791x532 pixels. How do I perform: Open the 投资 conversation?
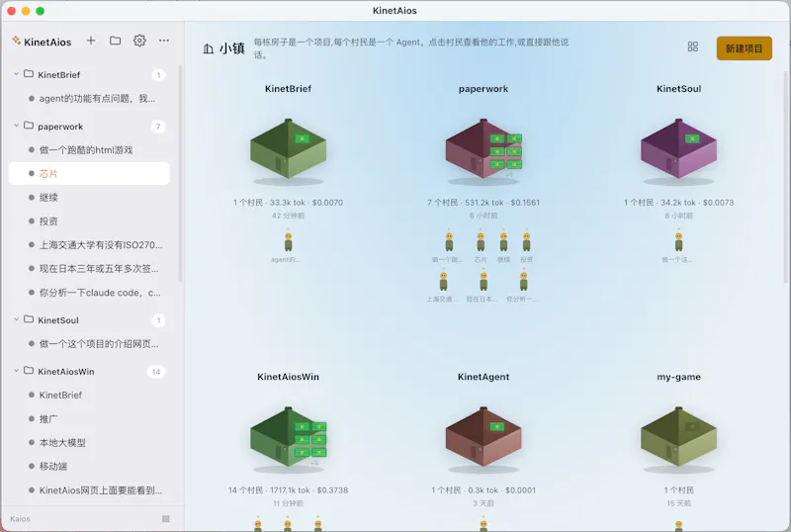tap(89, 222)
